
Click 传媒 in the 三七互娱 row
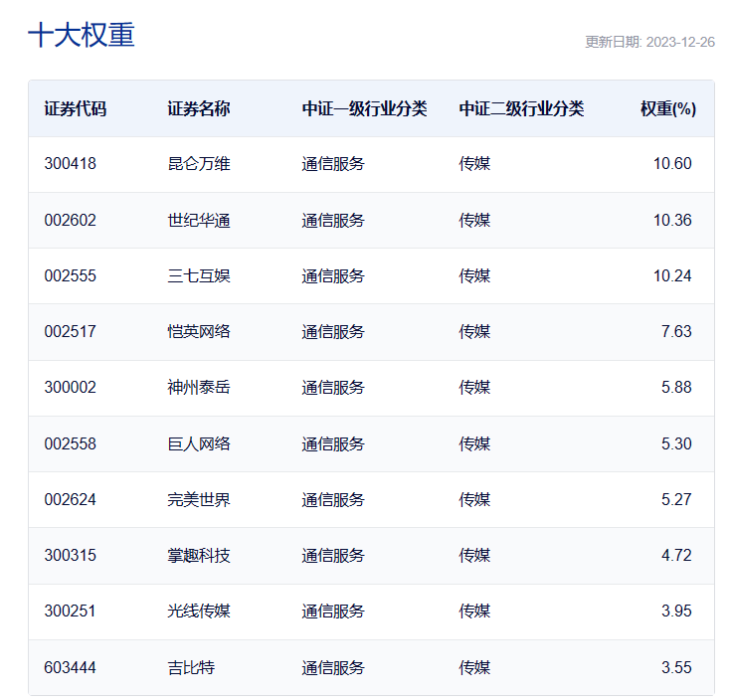(x=474, y=276)
